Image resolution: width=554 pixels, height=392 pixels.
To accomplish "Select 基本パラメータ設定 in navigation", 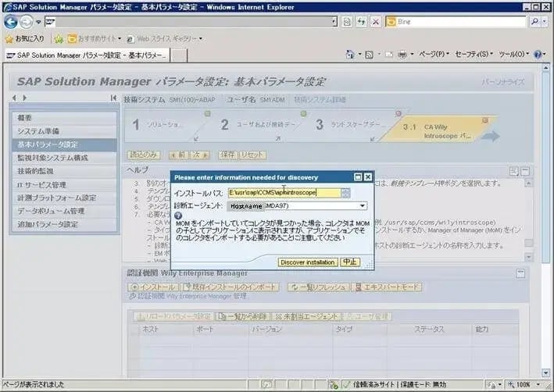I will [64, 144].
